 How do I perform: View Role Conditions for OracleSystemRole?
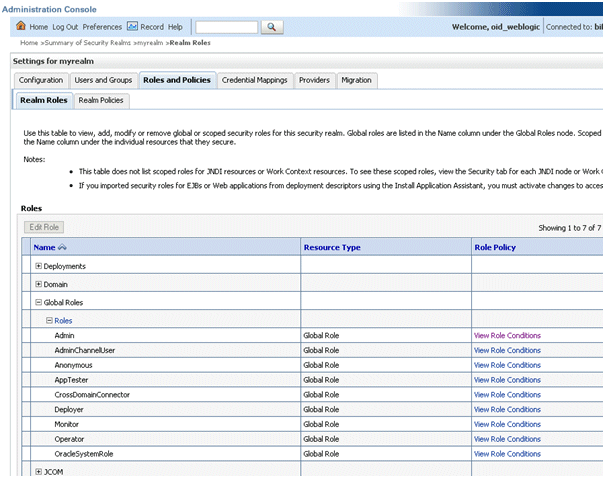507,454
